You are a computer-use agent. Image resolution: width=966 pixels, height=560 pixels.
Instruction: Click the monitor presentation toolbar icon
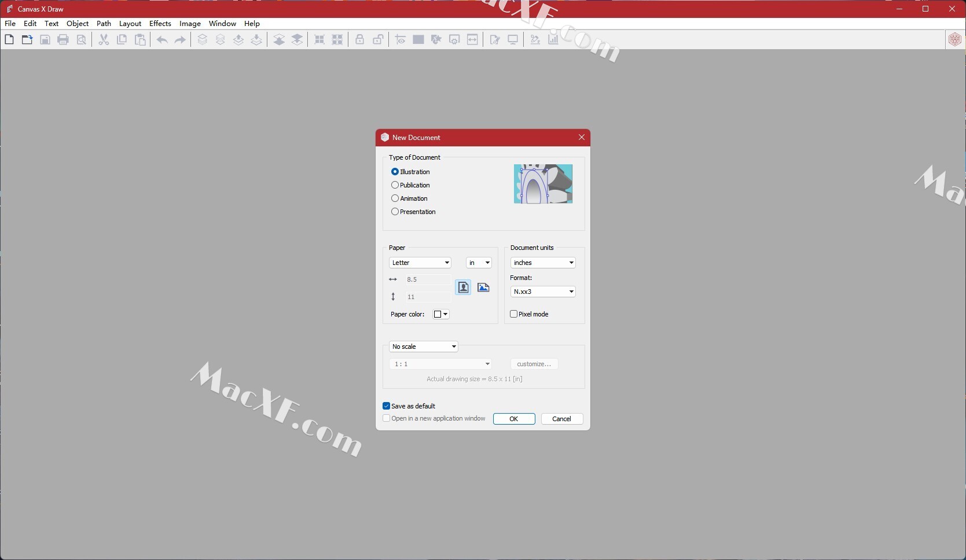coord(513,39)
